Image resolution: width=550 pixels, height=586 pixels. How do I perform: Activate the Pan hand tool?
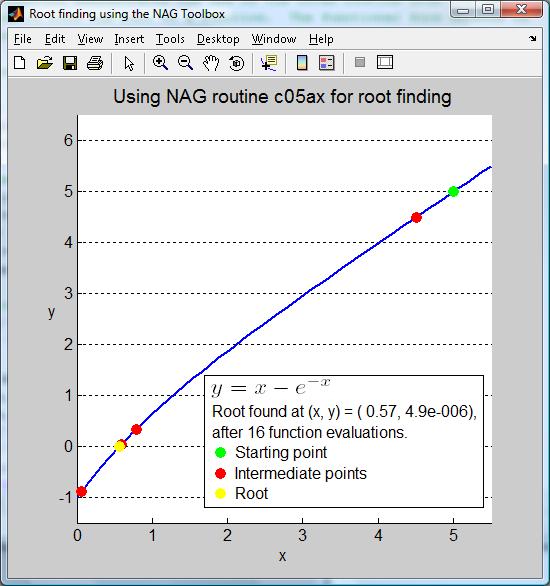(x=211, y=63)
